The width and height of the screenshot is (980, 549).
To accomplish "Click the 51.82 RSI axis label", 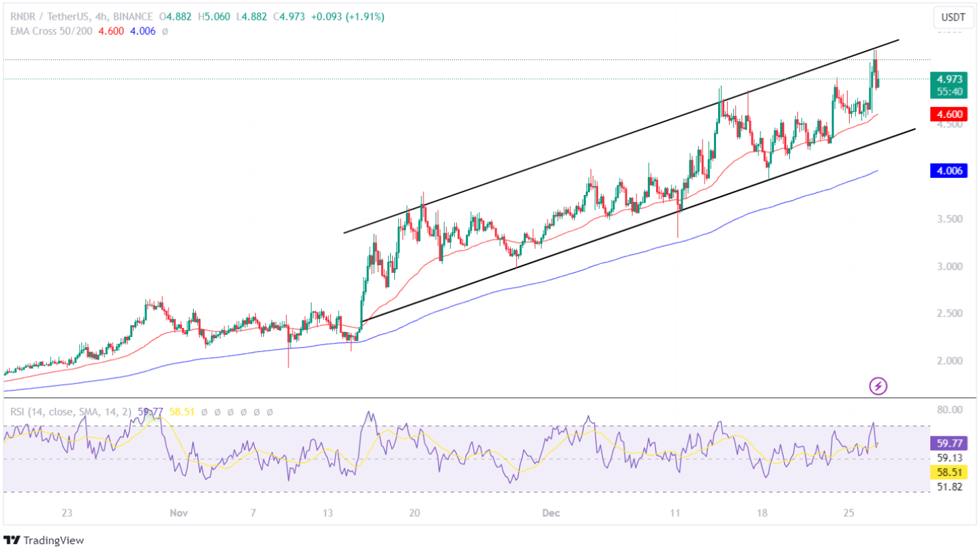I will [x=949, y=486].
